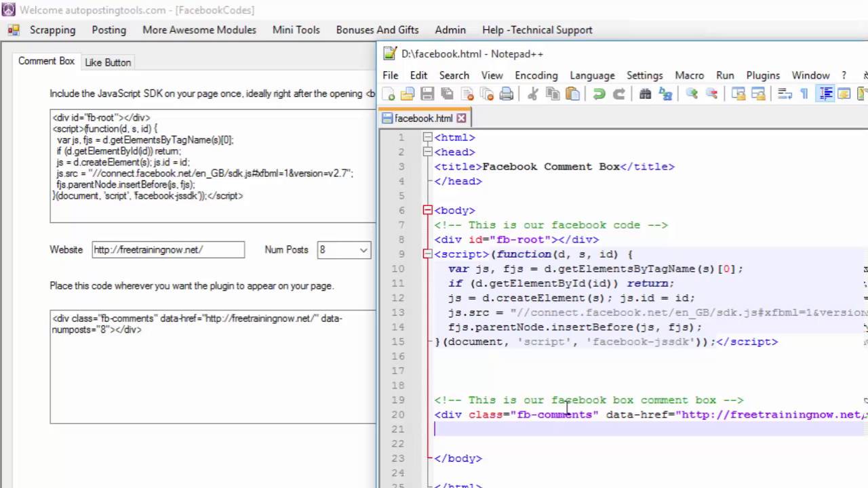Click the Website URL input field
Screen dimensions: 868x488
click(x=168, y=249)
